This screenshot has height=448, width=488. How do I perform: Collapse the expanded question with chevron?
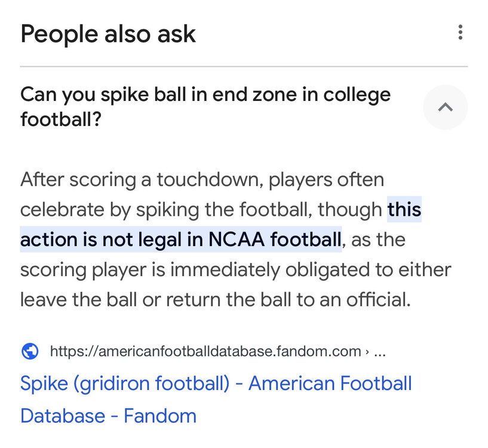445,108
